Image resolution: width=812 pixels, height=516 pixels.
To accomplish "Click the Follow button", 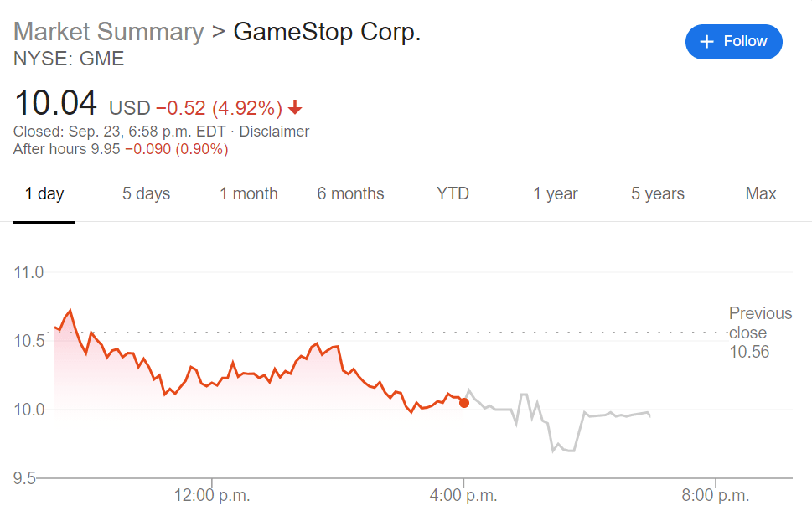I will click(733, 42).
